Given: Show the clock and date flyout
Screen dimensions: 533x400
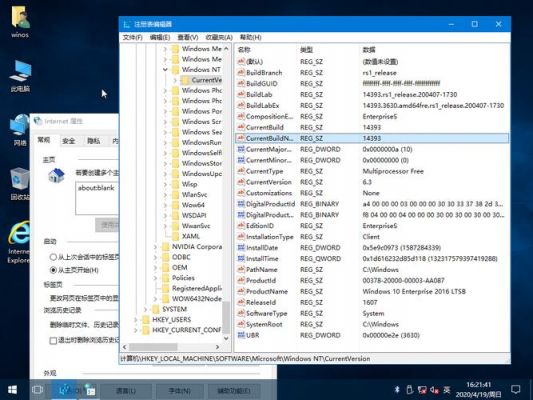Looking at the screenshot, I should coord(478,389).
